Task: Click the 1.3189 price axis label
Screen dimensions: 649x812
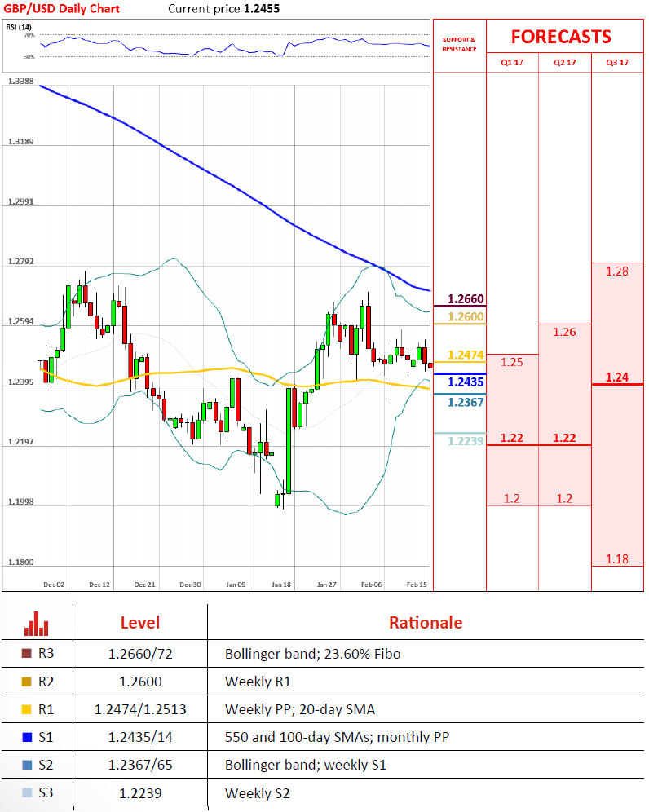Action: (20, 141)
